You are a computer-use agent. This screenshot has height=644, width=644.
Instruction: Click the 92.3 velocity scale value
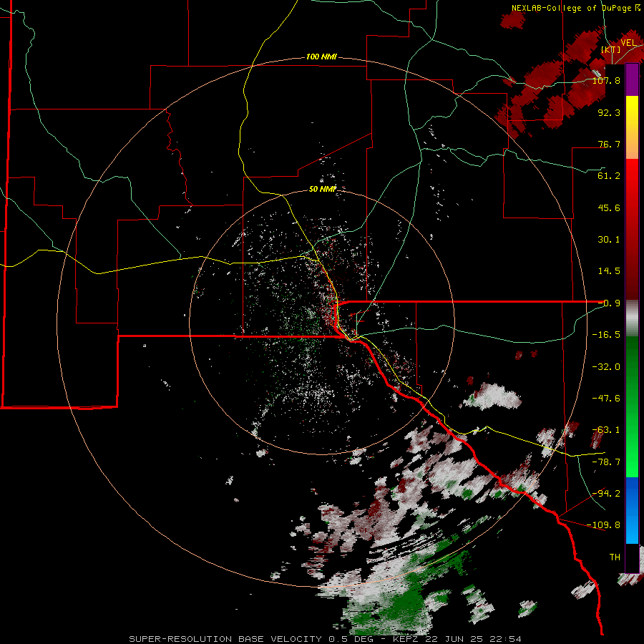[609, 112]
